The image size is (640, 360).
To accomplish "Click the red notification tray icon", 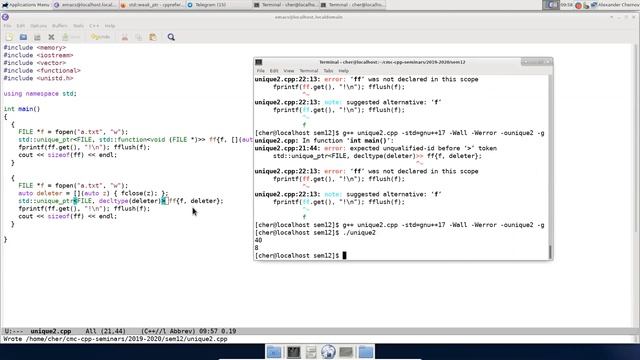I will 578,5.
